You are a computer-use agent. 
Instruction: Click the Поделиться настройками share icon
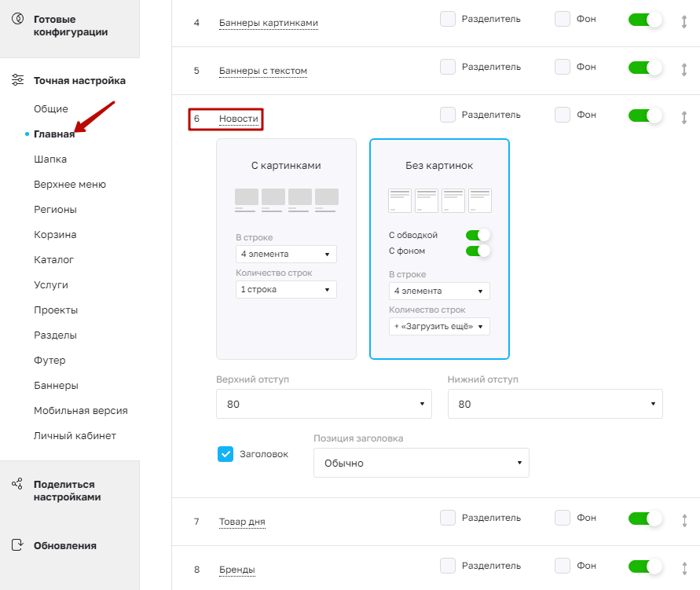click(x=17, y=484)
